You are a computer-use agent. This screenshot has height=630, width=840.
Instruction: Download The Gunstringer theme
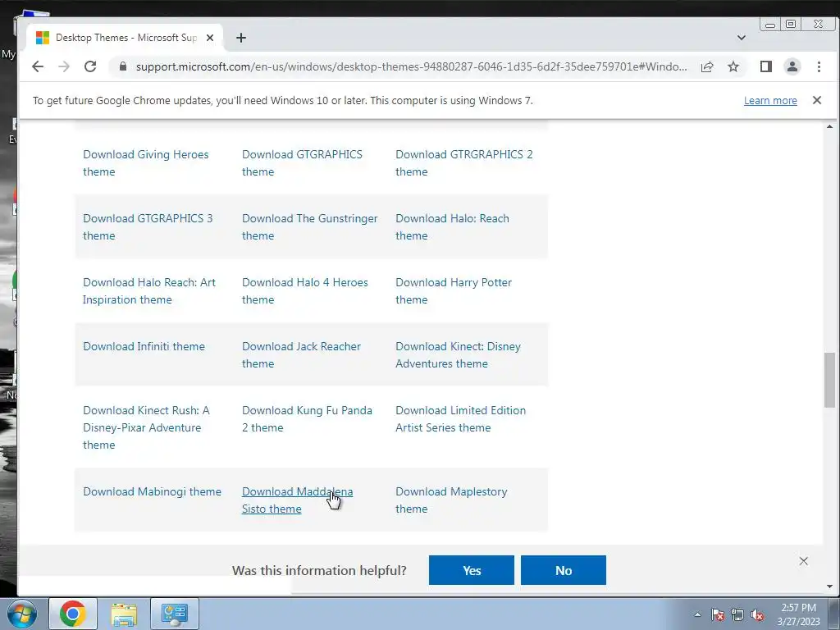click(309, 226)
